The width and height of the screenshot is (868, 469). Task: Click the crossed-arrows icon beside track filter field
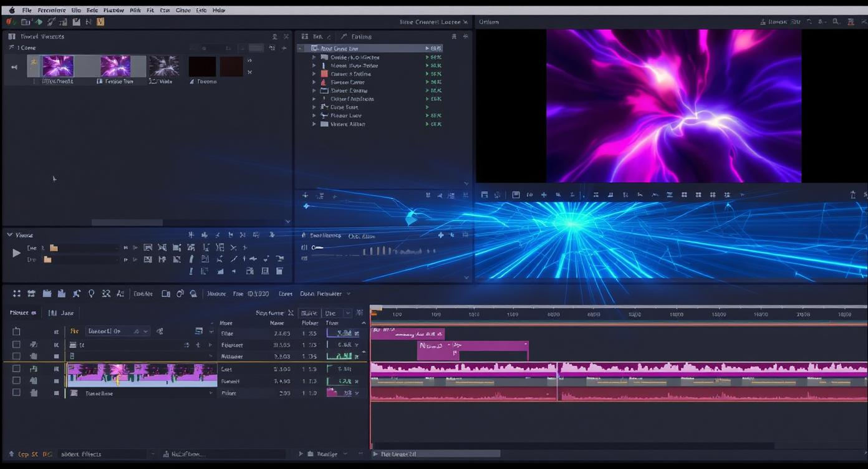291,313
